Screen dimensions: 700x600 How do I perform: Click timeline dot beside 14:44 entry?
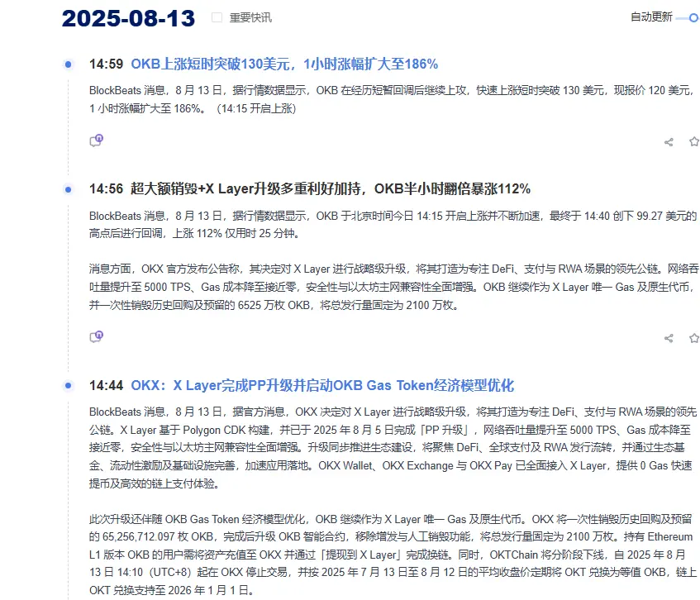[68, 385]
